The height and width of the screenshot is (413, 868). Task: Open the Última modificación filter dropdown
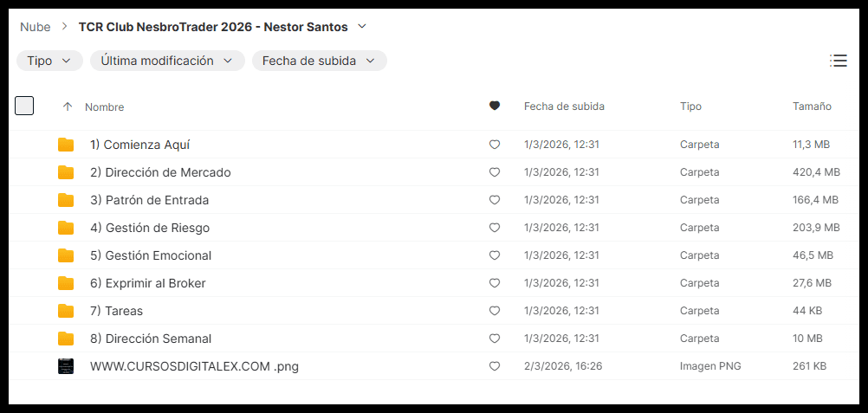click(x=167, y=61)
